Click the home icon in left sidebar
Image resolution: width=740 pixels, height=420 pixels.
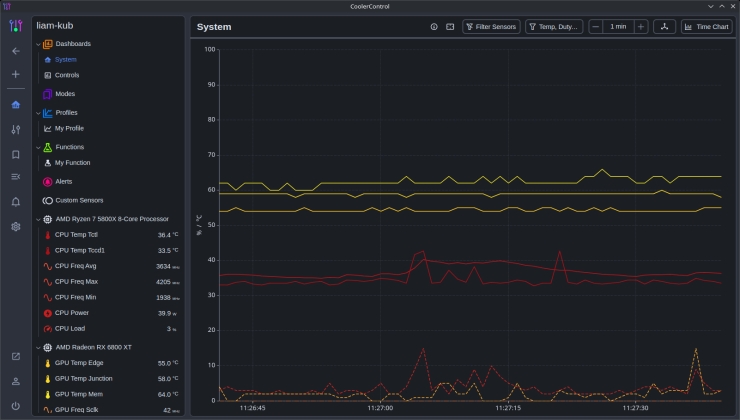point(15,104)
